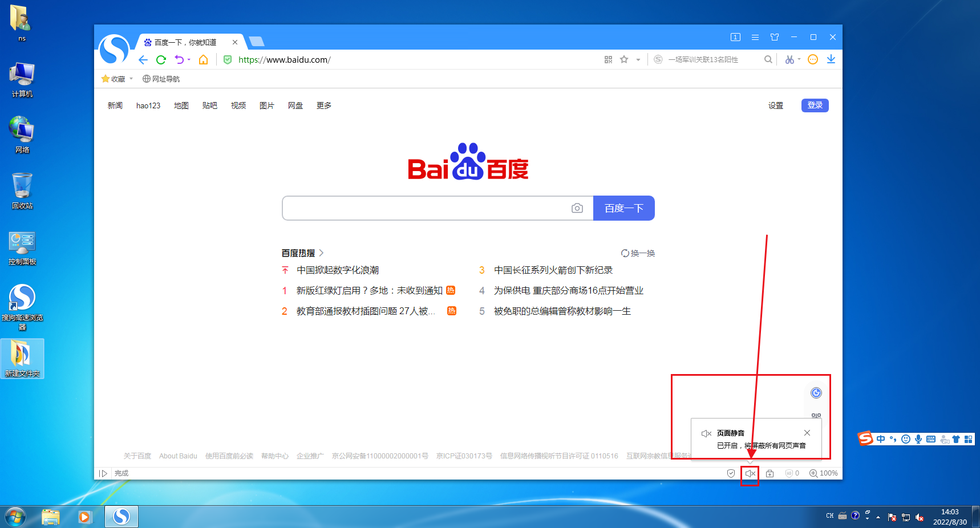Open the 关于百度 footer link
The image size is (980, 528).
point(137,456)
